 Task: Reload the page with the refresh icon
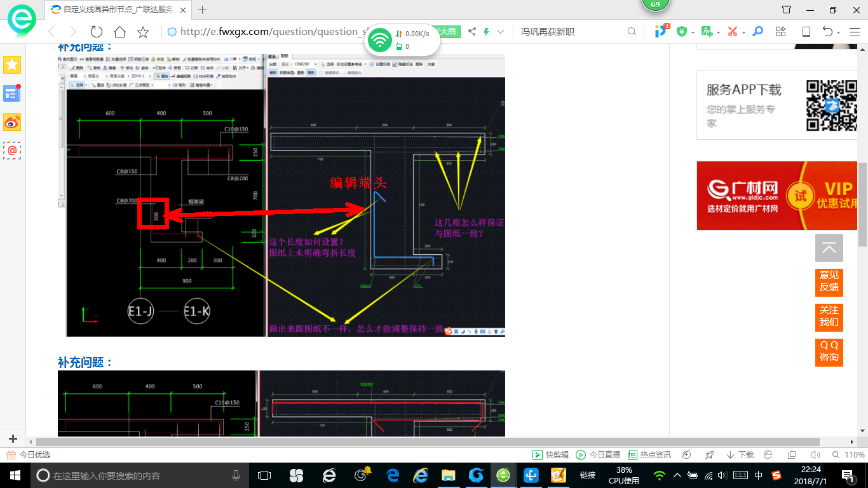(x=97, y=32)
